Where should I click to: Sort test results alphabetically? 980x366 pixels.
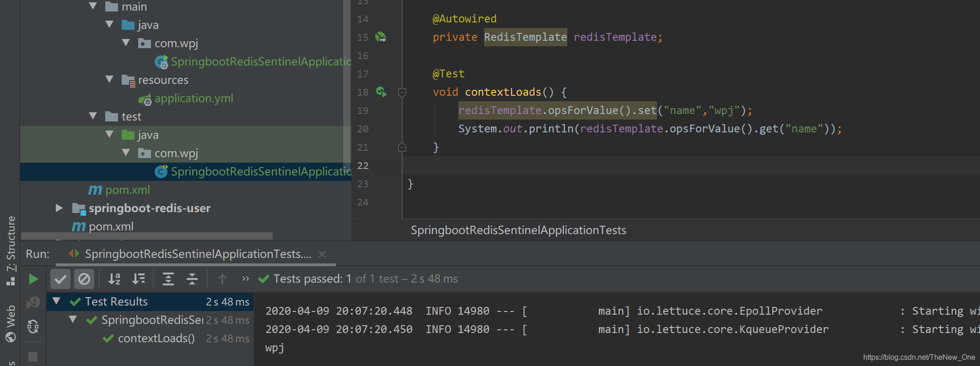click(114, 279)
